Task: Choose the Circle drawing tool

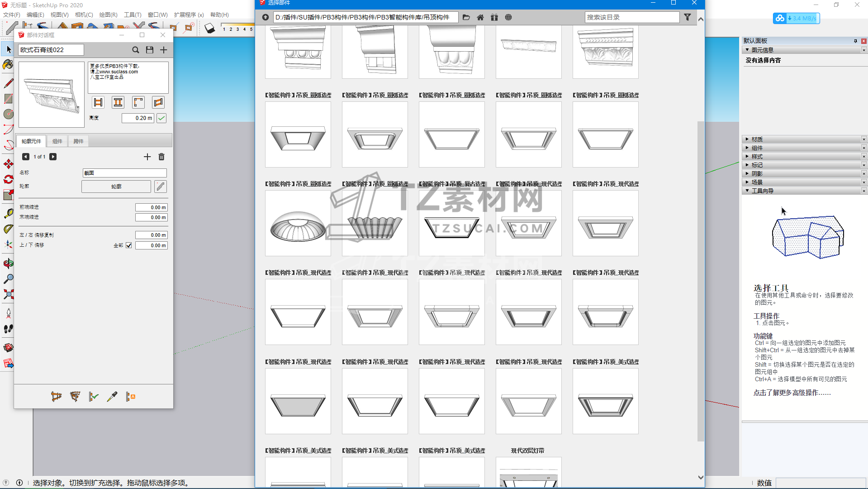Action: coord(9,114)
